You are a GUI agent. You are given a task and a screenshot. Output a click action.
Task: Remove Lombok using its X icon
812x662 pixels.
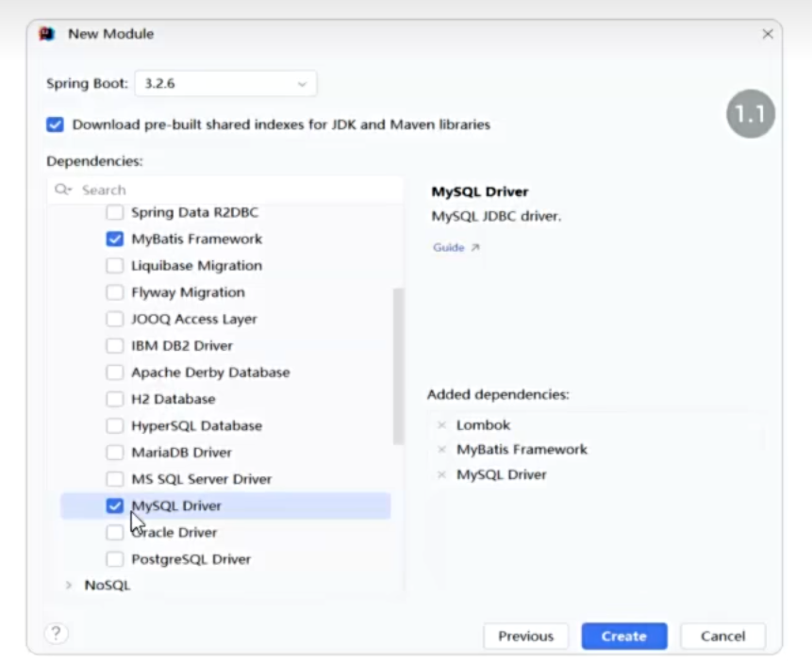click(x=441, y=425)
